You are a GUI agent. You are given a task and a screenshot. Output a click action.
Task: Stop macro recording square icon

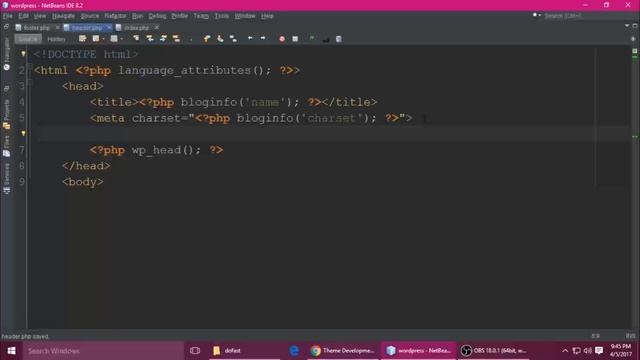click(x=295, y=39)
